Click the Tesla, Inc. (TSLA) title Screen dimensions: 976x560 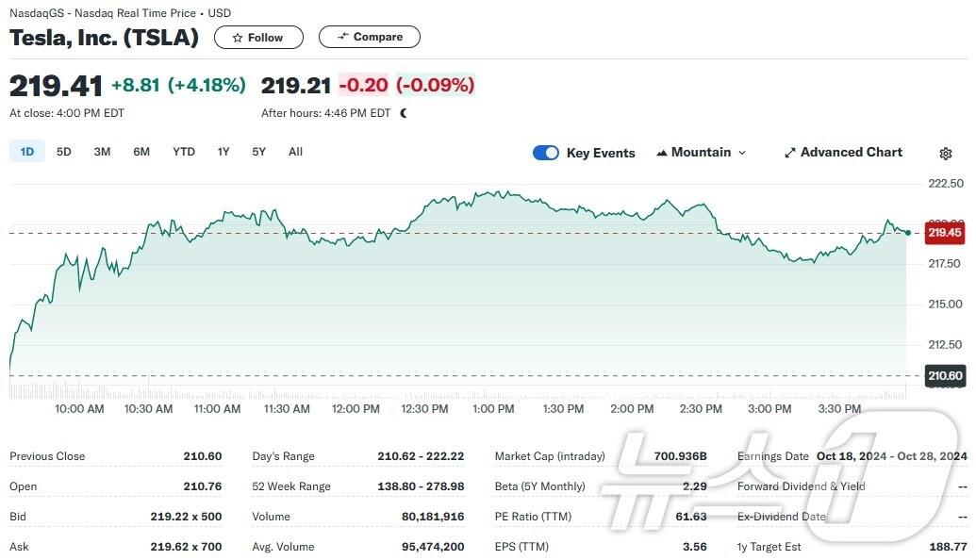coord(104,38)
